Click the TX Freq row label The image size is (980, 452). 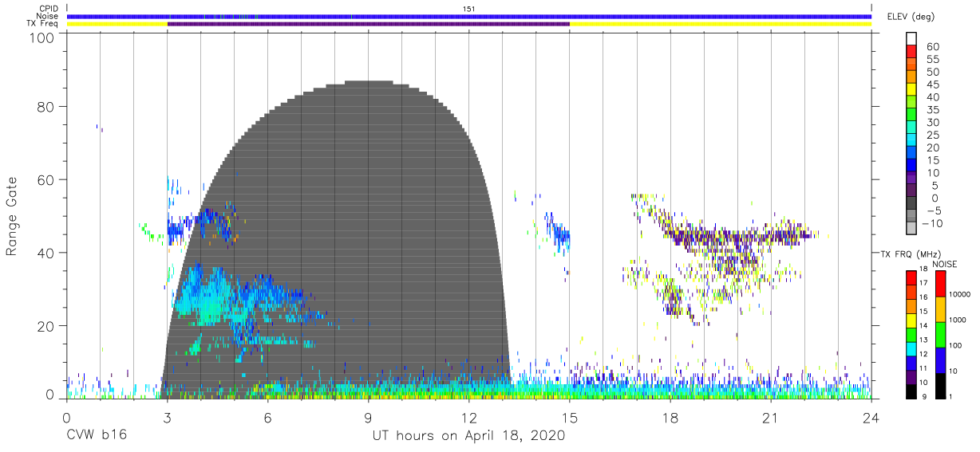(42, 24)
